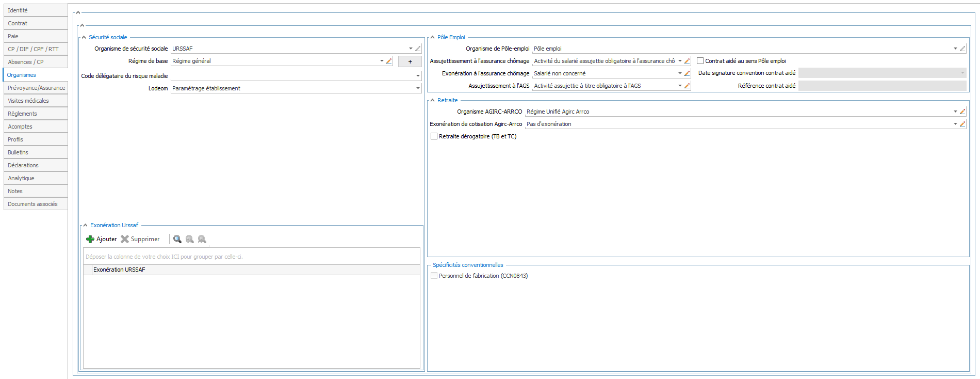Image resolution: width=980 pixels, height=379 pixels.
Task: Open the Organisme de Pôle-emploi dropdown
Action: [955, 49]
